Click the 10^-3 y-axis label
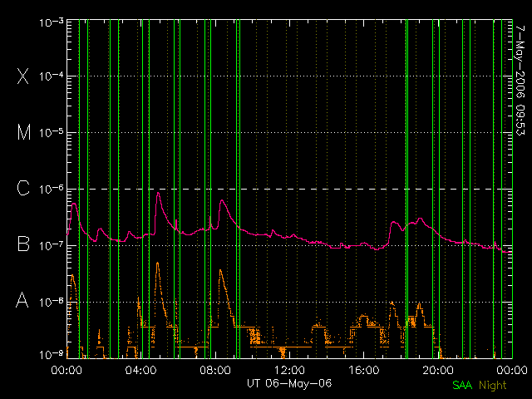 pos(52,22)
